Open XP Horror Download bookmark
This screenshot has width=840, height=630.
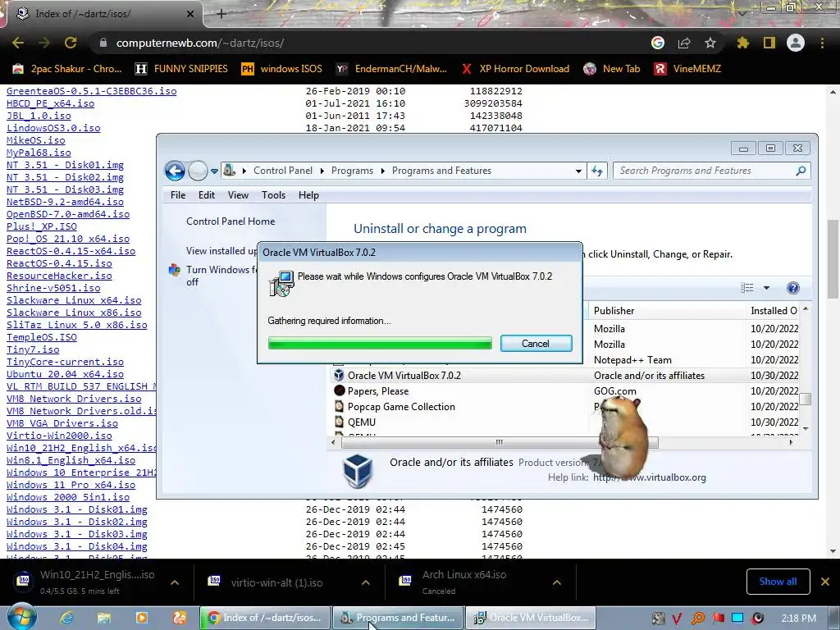[515, 69]
